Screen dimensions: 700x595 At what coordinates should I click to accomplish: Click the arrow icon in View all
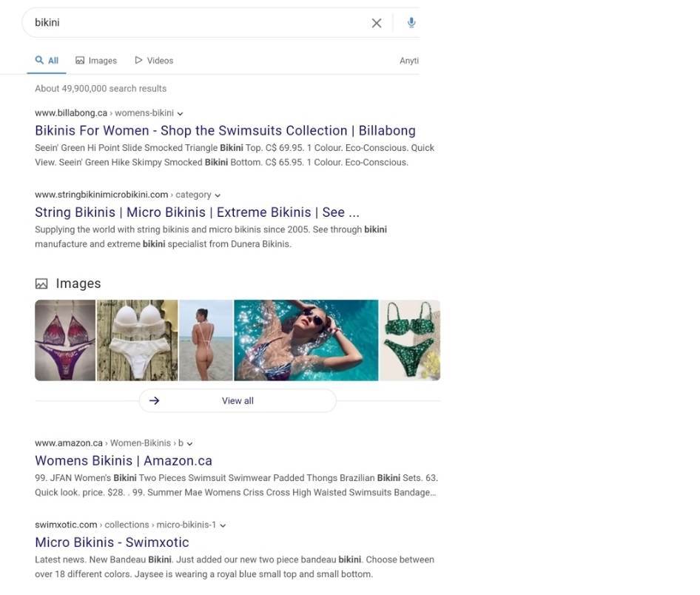154,401
